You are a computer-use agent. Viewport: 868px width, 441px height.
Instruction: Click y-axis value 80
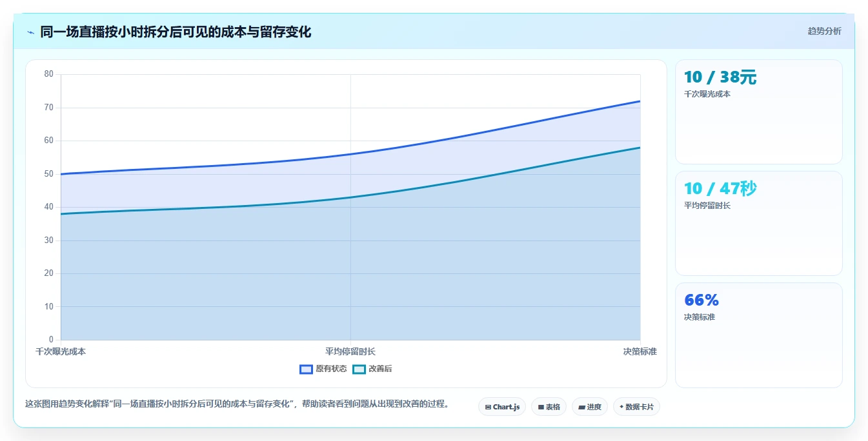(x=49, y=74)
